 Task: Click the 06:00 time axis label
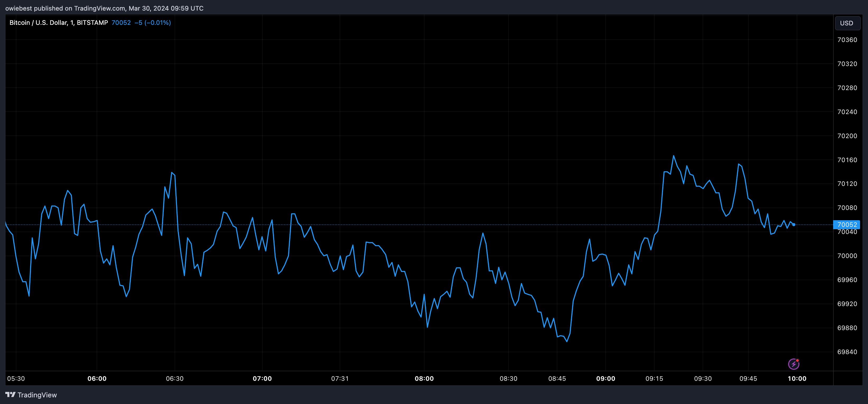click(x=97, y=378)
